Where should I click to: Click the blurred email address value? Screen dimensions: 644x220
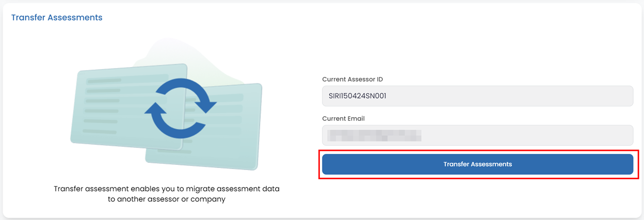pyautogui.click(x=375, y=135)
